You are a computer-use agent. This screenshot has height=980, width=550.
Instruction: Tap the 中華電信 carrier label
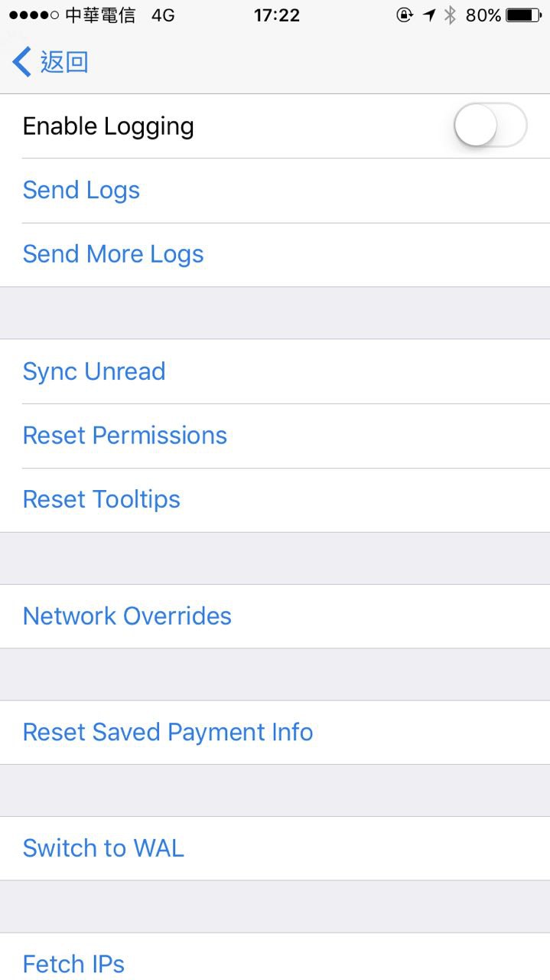coord(100,15)
